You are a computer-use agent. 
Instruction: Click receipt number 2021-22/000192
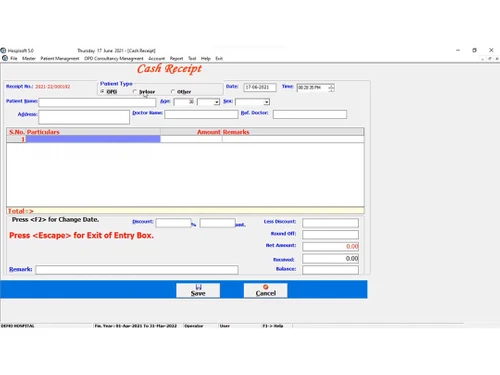point(53,87)
